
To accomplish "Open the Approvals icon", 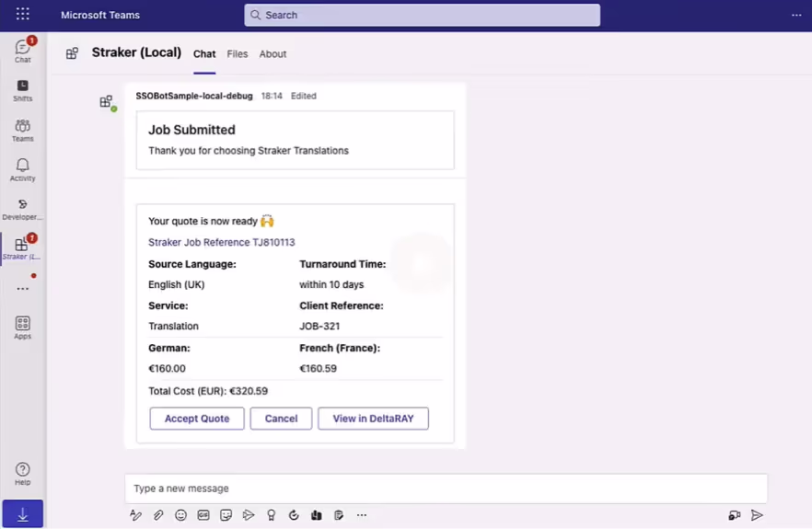I will point(294,515).
